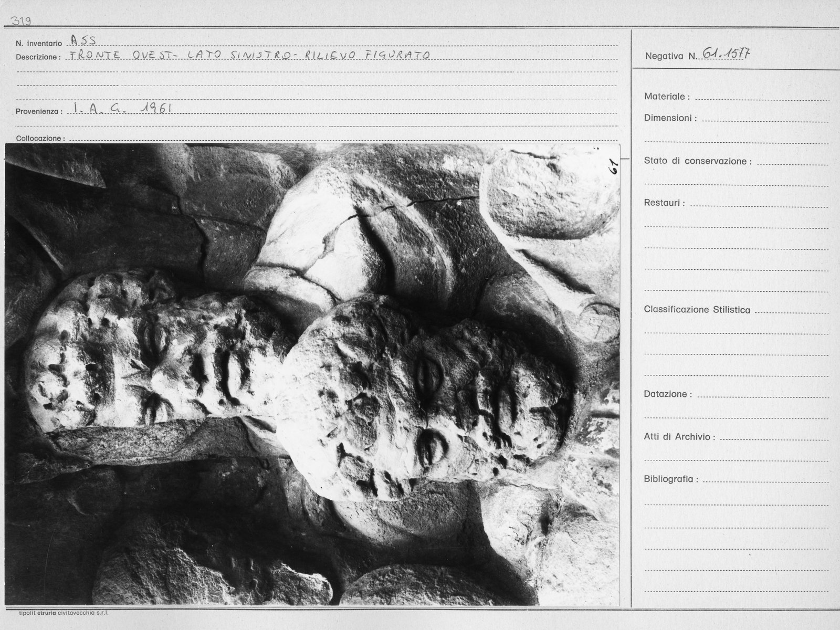Click the handwritten inventory value 'ASS'
This screenshot has width=840, height=630.
coord(83,40)
